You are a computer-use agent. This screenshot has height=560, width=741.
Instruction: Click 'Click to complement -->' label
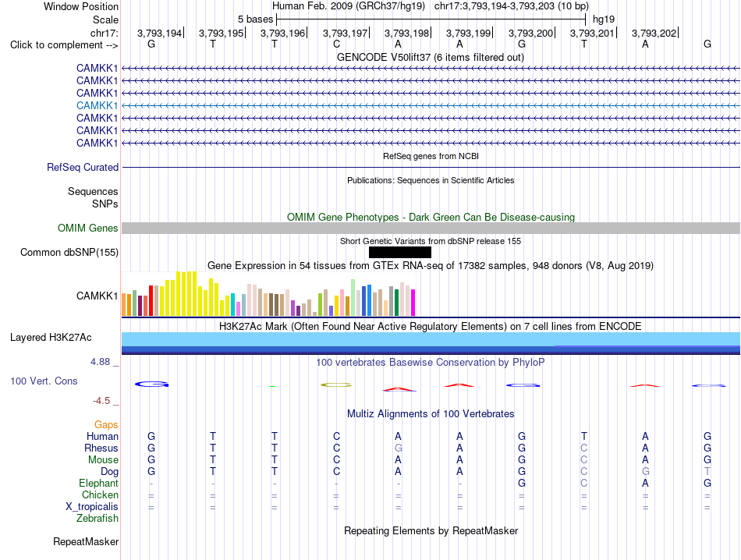tap(64, 45)
